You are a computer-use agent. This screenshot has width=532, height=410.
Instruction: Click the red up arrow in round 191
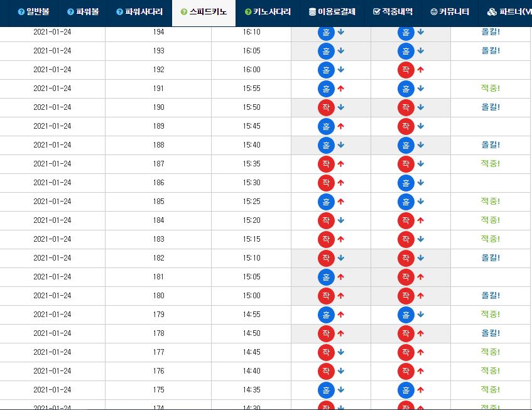click(x=341, y=89)
